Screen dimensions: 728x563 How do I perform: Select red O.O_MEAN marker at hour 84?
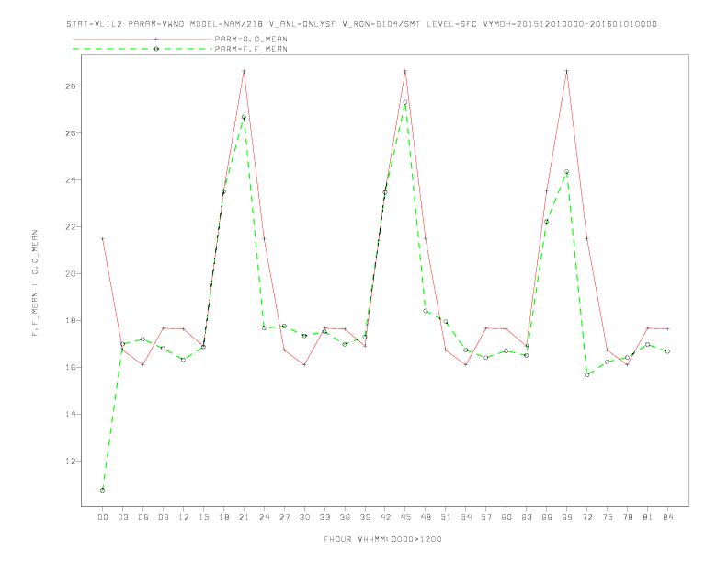coord(667,329)
